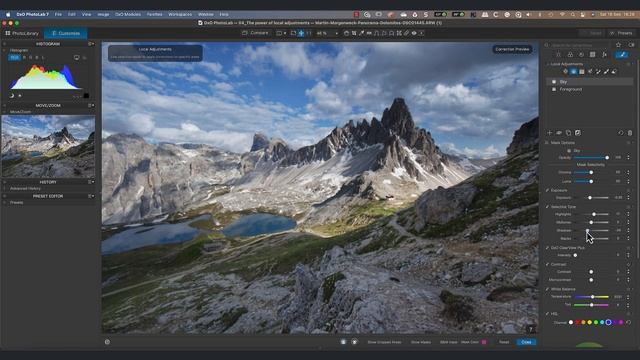The image size is (640, 360).
Task: Duplicate the selected local adjustment mask
Action: (x=569, y=133)
